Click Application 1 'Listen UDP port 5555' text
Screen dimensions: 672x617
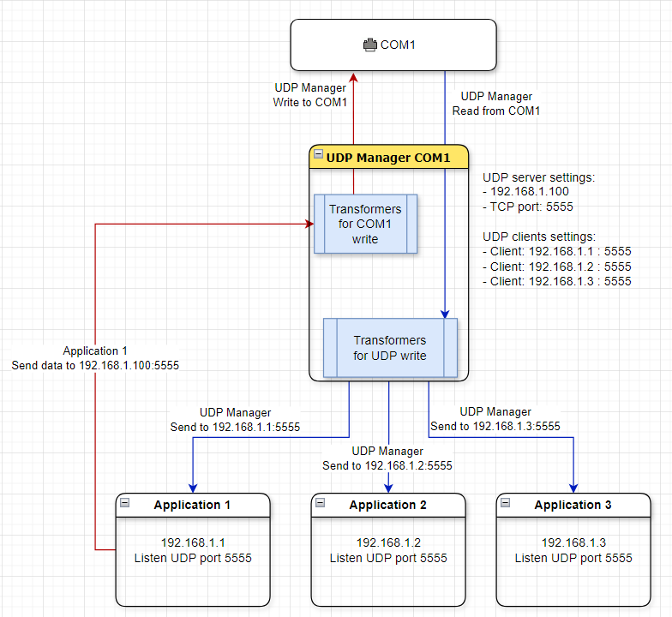[193, 558]
